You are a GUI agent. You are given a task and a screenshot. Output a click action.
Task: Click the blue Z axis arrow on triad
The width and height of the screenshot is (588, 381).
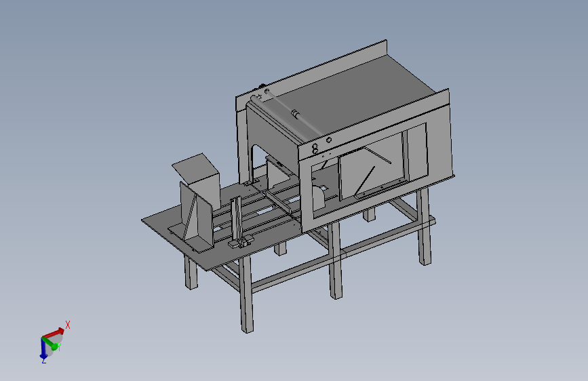(x=43, y=348)
